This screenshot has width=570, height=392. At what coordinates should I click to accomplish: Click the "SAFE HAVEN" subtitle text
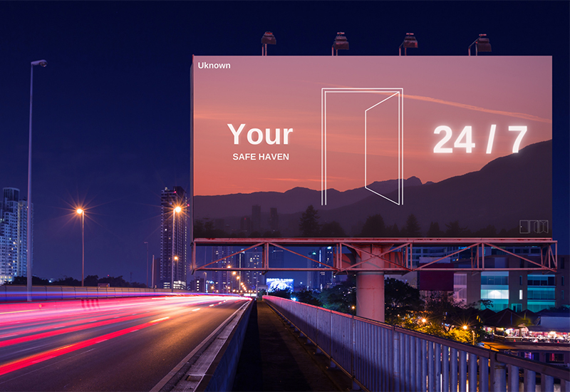point(261,157)
